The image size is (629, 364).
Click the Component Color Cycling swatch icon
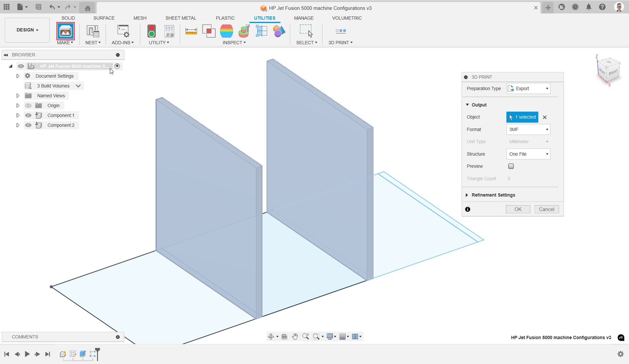[279, 31]
